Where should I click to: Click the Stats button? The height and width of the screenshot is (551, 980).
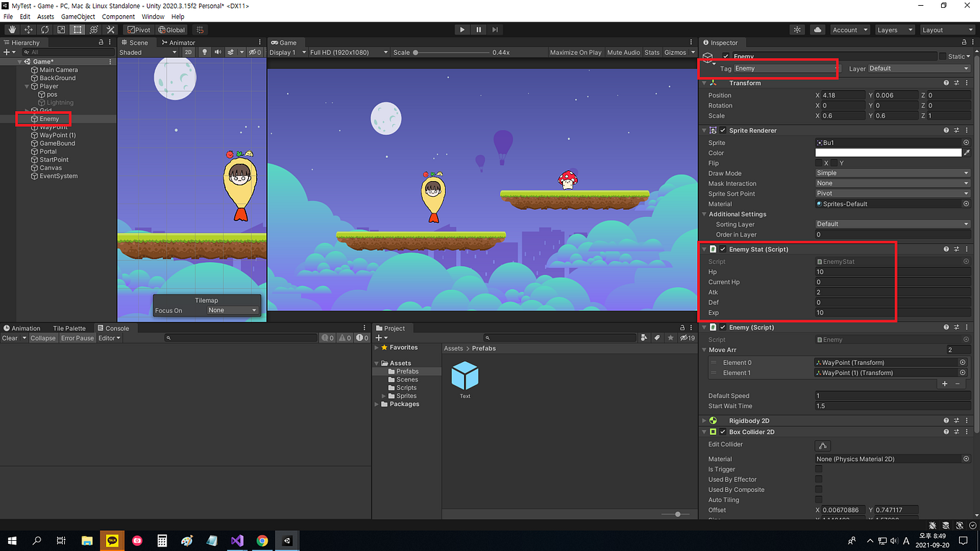[652, 52]
